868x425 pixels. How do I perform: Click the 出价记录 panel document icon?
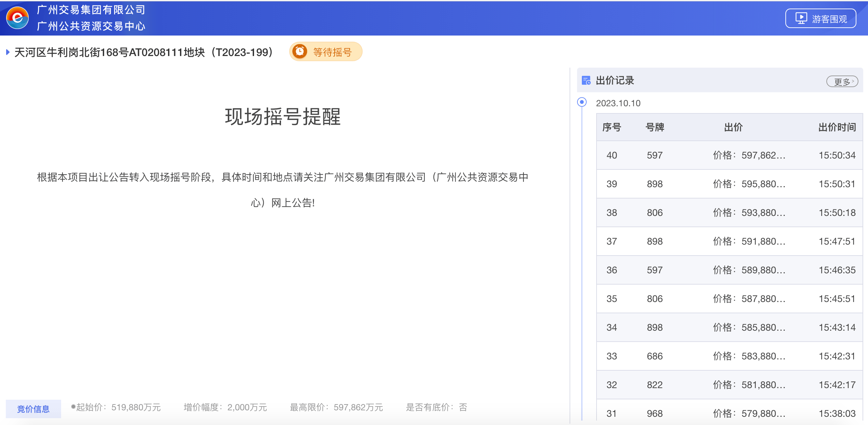(586, 81)
